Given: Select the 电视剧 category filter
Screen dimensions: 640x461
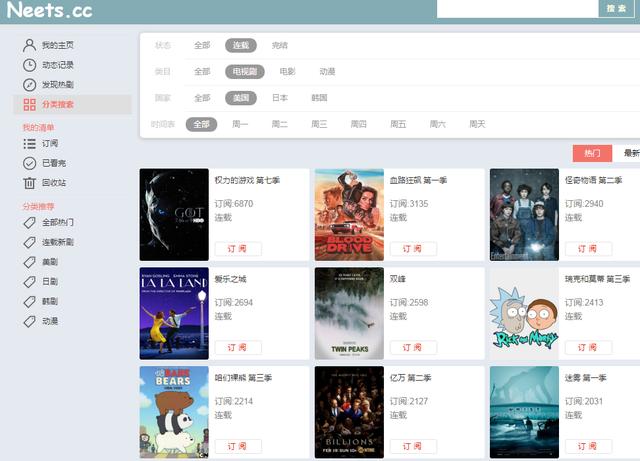Looking at the screenshot, I should click(x=245, y=71).
